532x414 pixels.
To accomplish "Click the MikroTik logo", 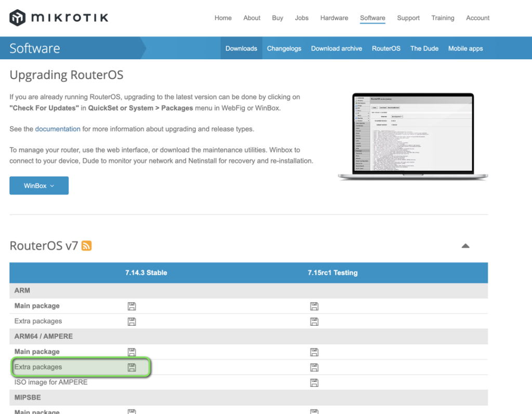I will (58, 17).
